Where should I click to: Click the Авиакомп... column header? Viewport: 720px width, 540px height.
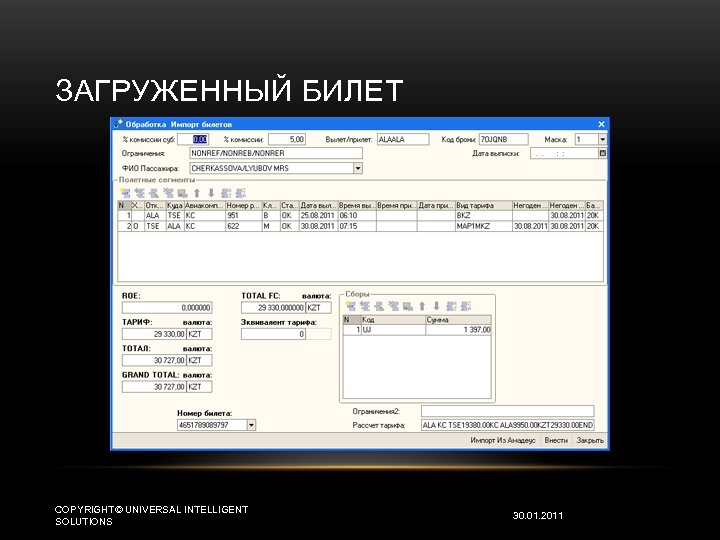pyautogui.click(x=204, y=205)
